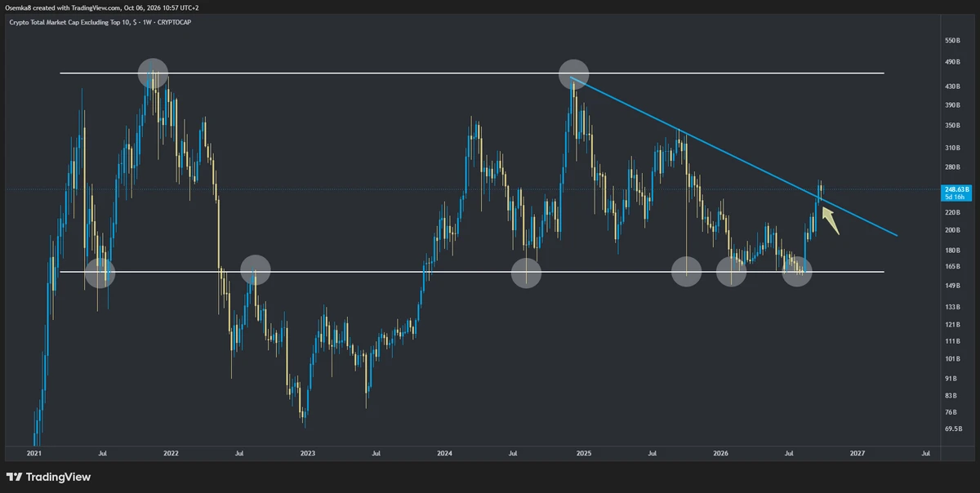
Task: Click the 2021 label on time axis
Action: pyautogui.click(x=33, y=452)
